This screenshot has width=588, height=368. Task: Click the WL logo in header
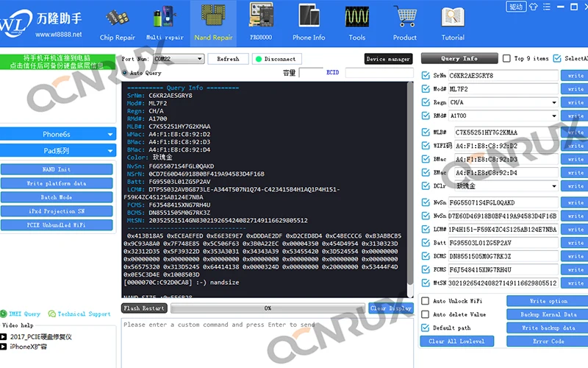click(15, 24)
